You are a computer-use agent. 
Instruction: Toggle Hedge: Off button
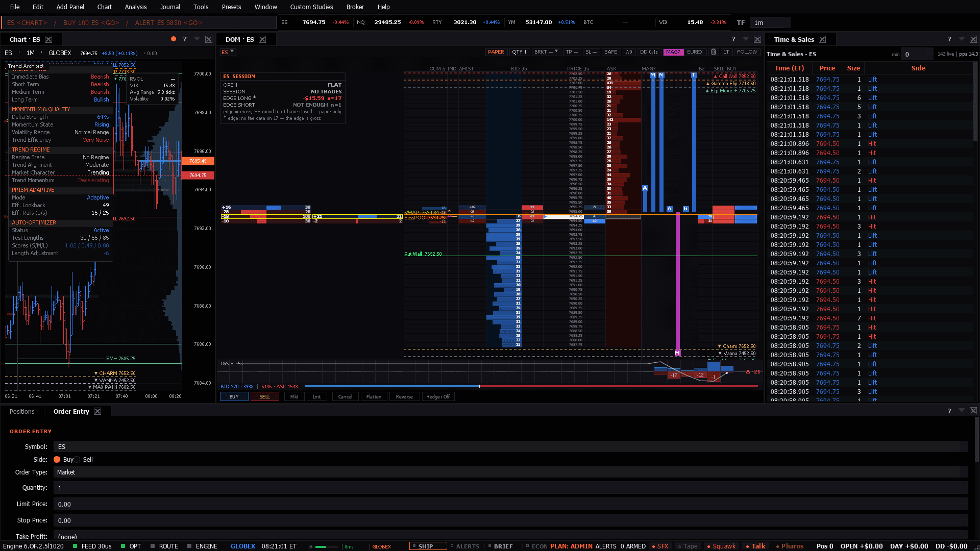(438, 397)
